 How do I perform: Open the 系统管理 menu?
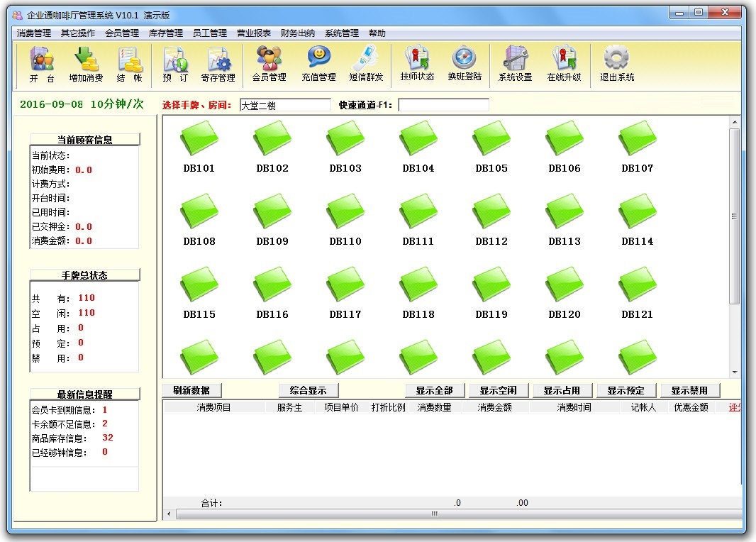click(341, 33)
